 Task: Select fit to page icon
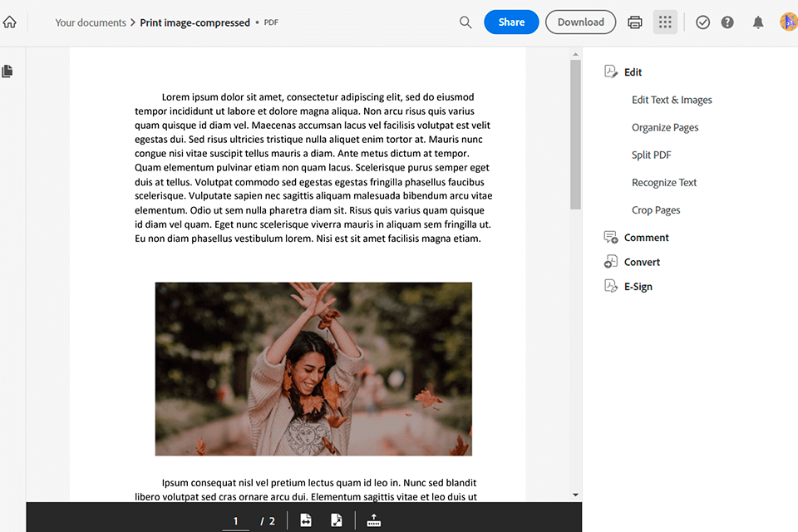point(337,520)
